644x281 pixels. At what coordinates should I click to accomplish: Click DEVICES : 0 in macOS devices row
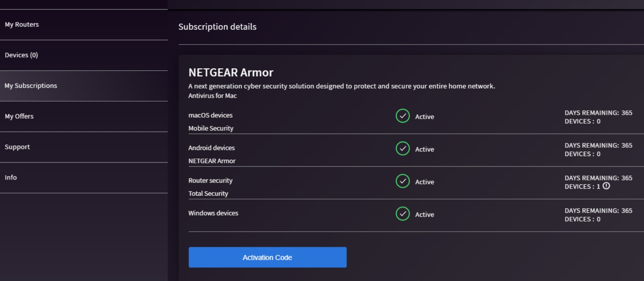(x=583, y=121)
